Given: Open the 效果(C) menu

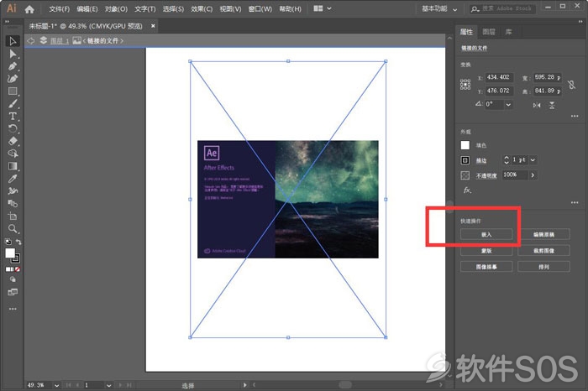Looking at the screenshot, I should tap(202, 9).
